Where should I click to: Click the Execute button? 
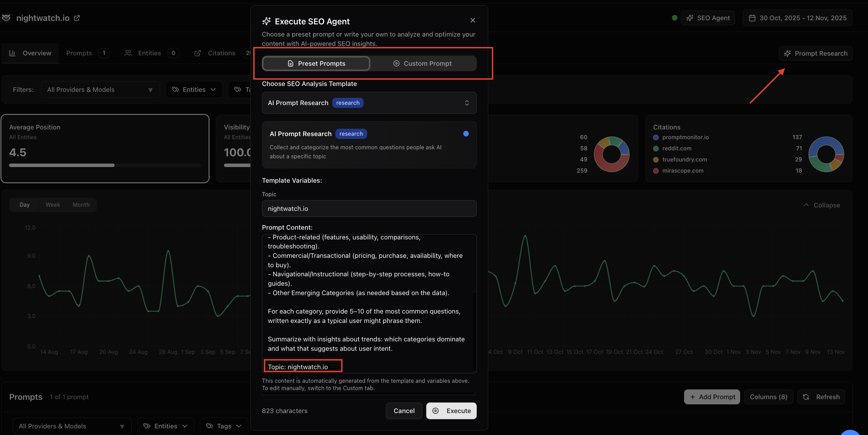[x=451, y=411]
